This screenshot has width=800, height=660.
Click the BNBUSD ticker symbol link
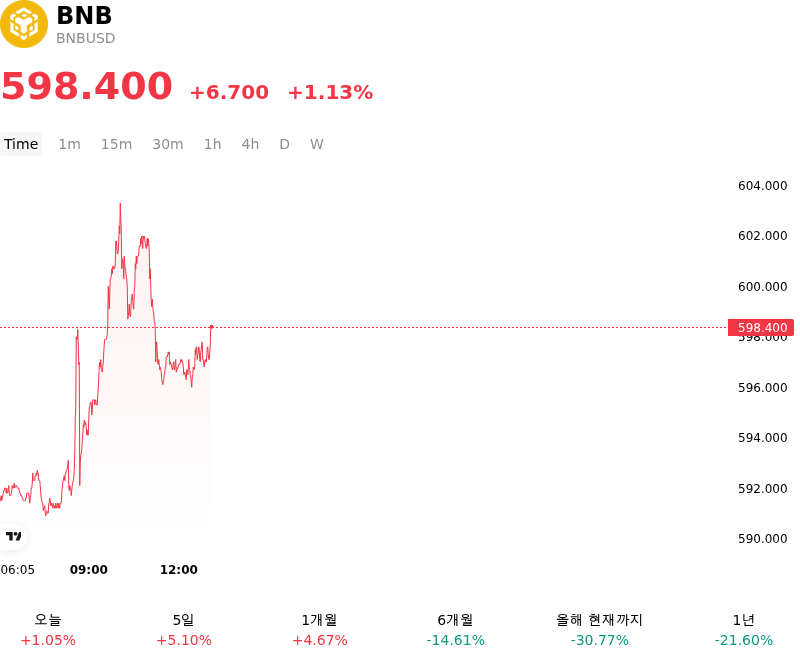click(86, 38)
